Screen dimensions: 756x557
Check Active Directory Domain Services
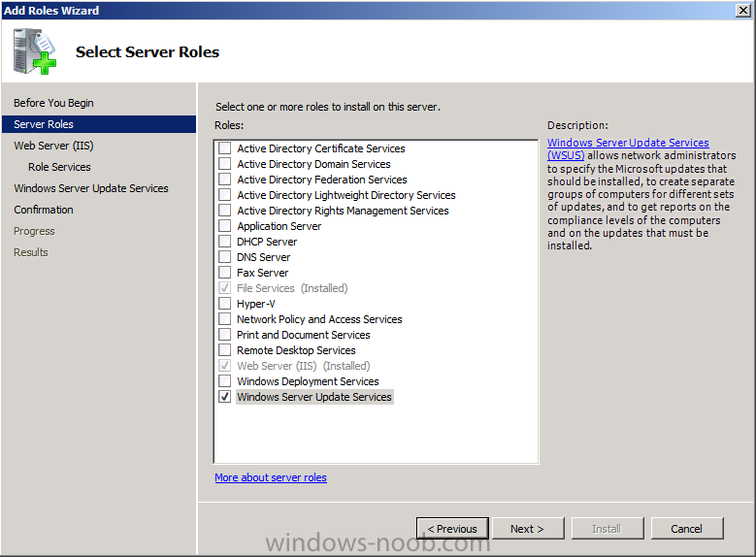[x=225, y=163]
